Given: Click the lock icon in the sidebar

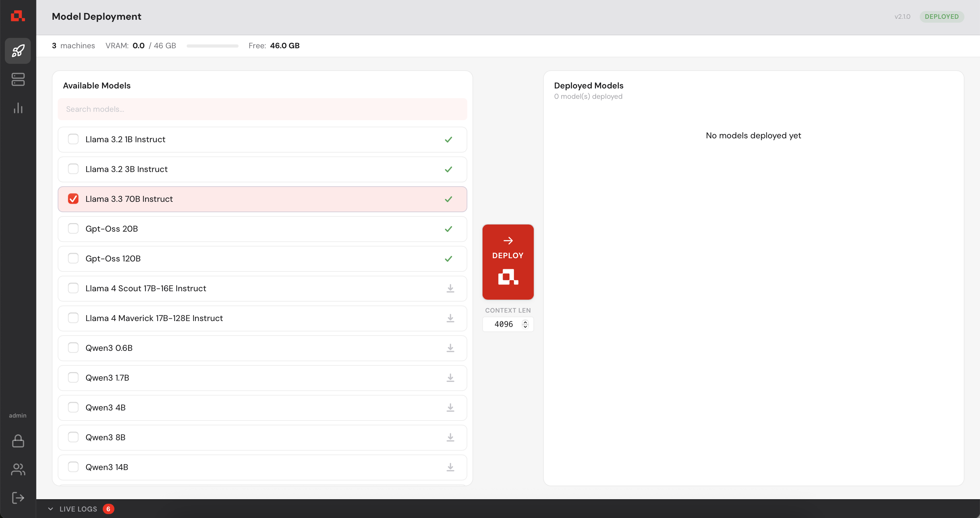Looking at the screenshot, I should [18, 441].
